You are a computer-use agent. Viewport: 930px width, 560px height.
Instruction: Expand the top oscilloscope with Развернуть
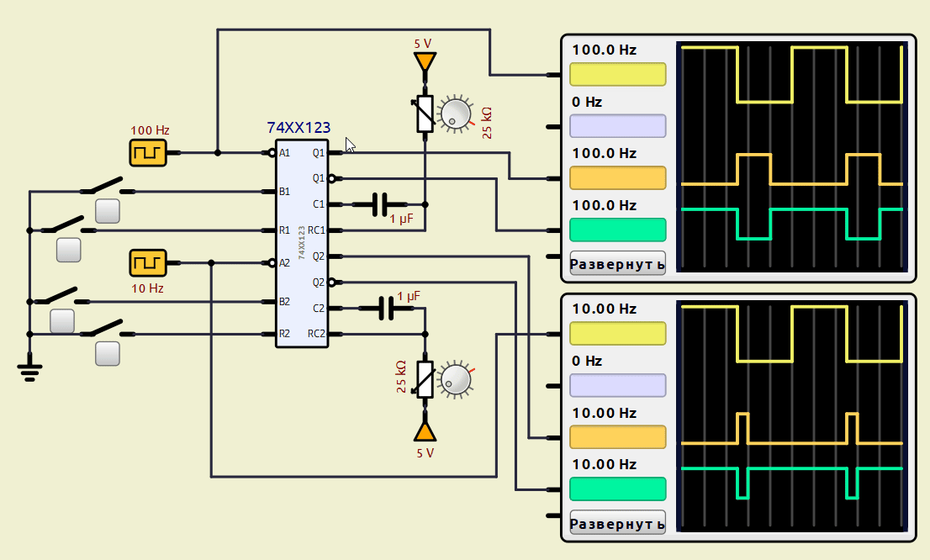[x=617, y=263]
